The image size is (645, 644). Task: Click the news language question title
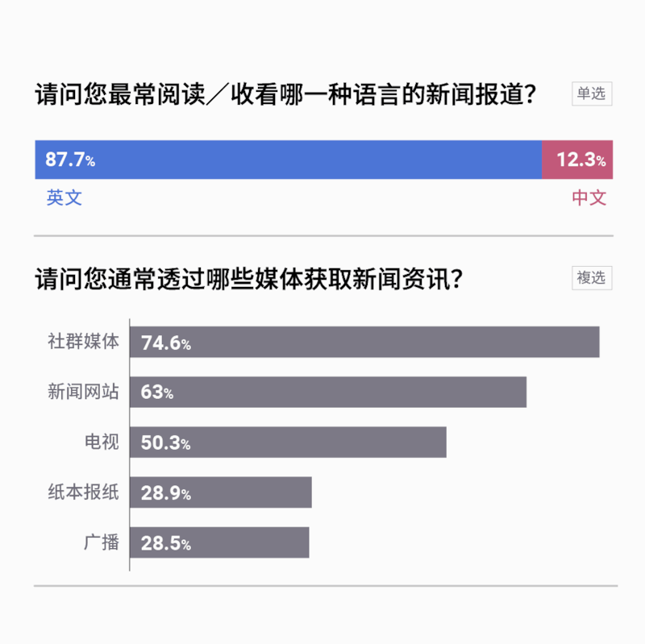click(x=286, y=95)
